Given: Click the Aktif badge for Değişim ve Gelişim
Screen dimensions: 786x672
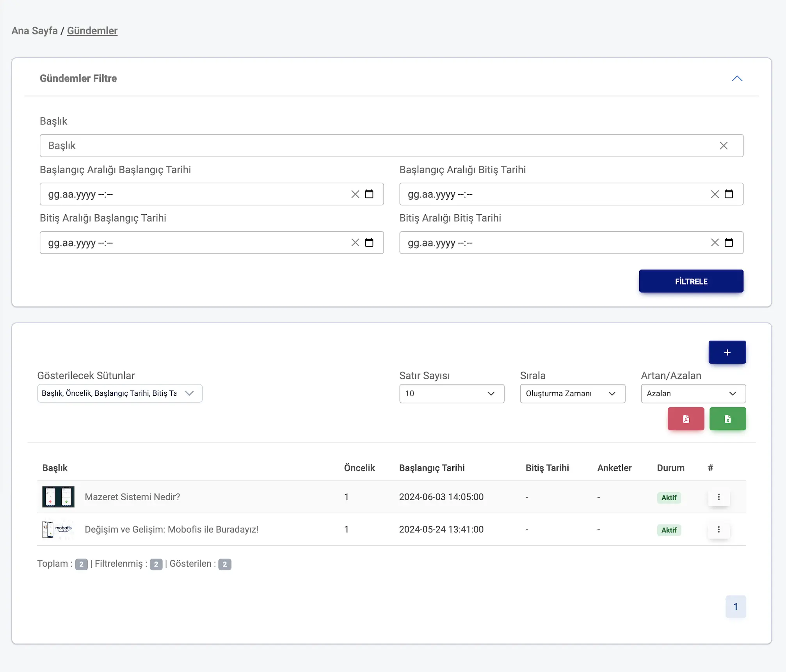Looking at the screenshot, I should 669,530.
